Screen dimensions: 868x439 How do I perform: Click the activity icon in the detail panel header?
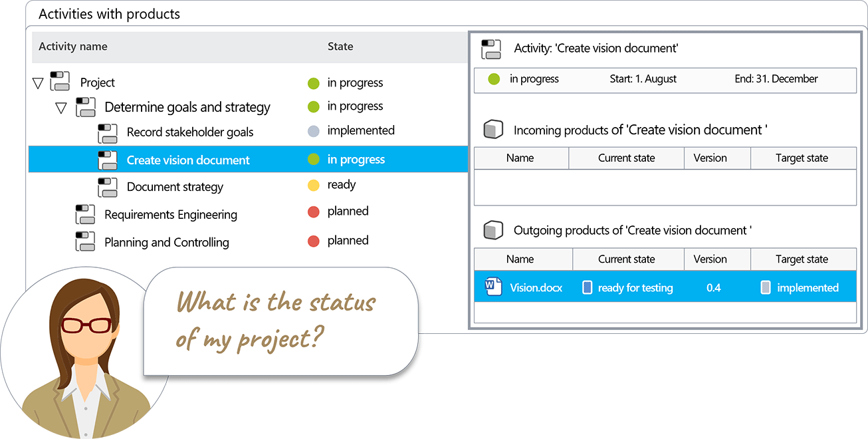pos(491,49)
